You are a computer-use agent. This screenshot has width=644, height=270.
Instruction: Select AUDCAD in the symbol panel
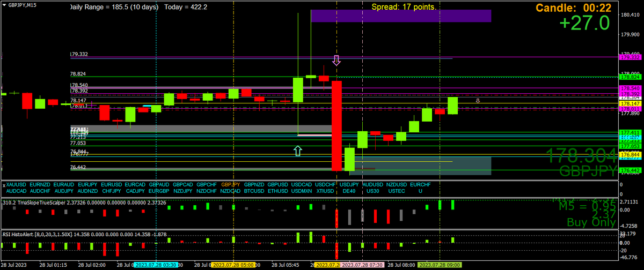[16, 191]
